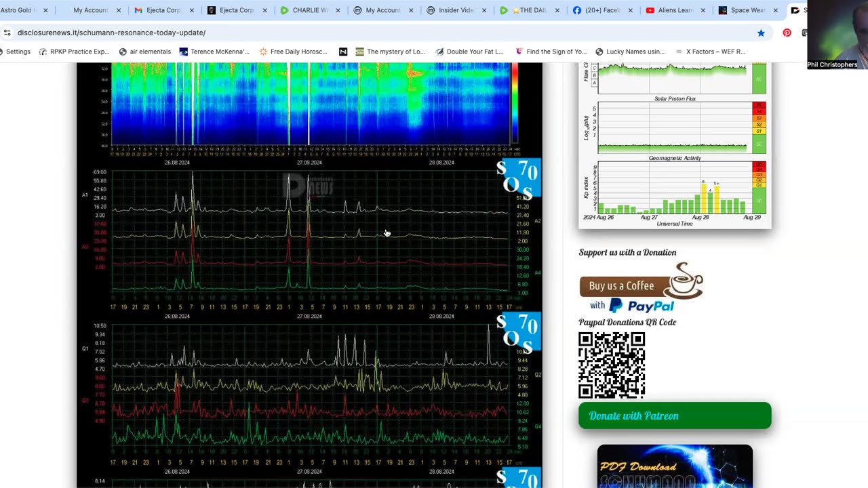This screenshot has width=868, height=488.
Task: Click the spectrogram color scale bar
Action: click(515, 103)
